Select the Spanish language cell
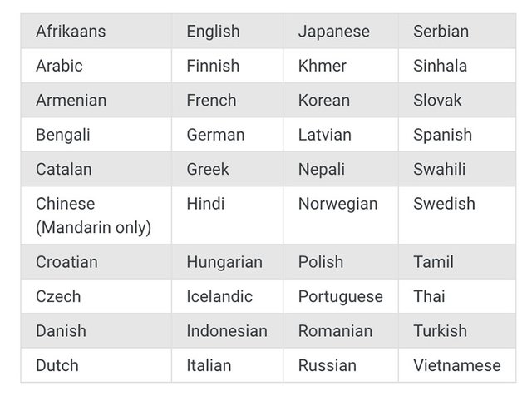Screen dimensions: 532x396 [442, 135]
